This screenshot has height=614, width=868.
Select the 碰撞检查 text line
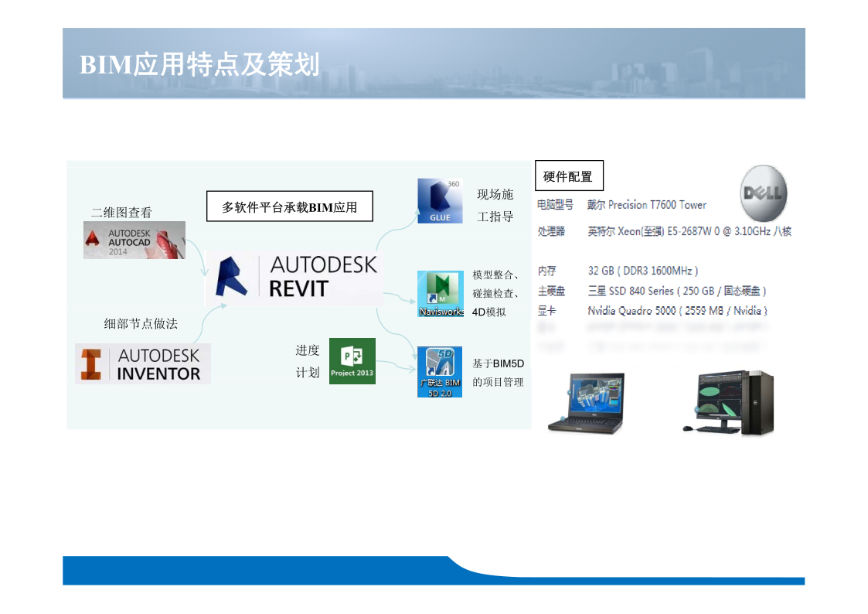[x=495, y=293]
